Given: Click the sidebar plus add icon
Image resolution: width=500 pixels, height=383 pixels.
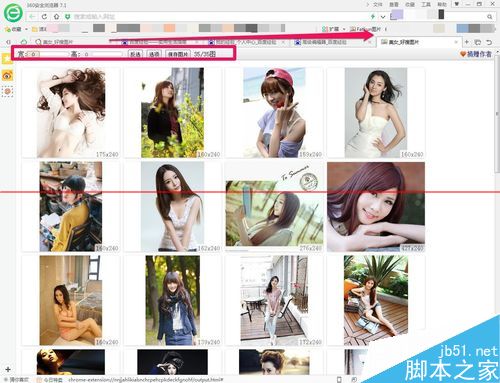Looking at the screenshot, I should pyautogui.click(x=8, y=369).
